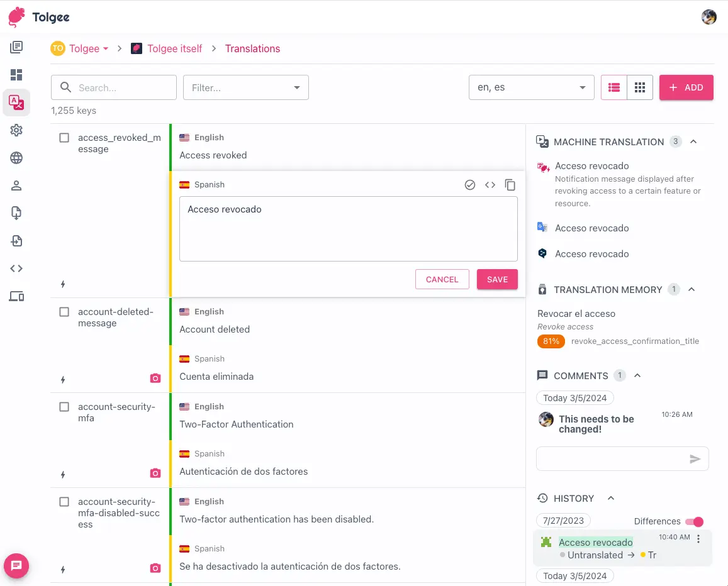Open the in-app chat bubble icon

[x=16, y=566]
